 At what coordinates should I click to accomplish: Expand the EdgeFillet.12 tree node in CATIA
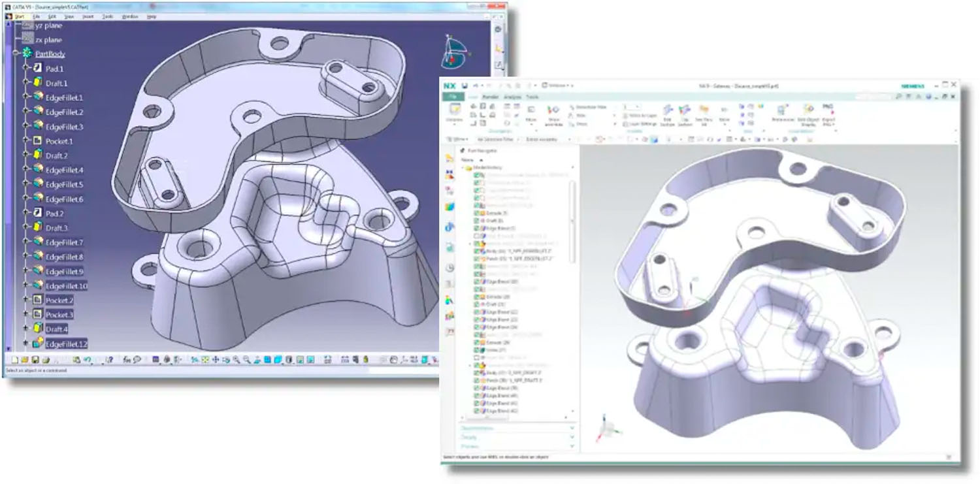(x=26, y=344)
